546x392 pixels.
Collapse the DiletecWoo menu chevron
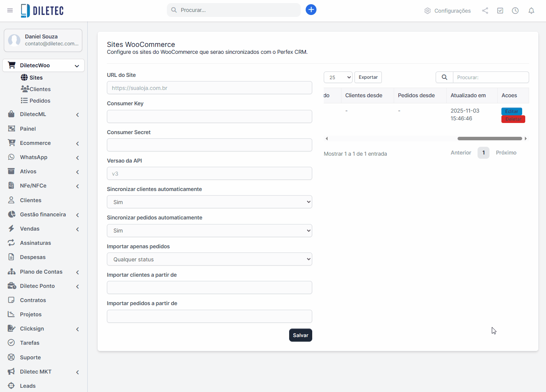pos(77,66)
